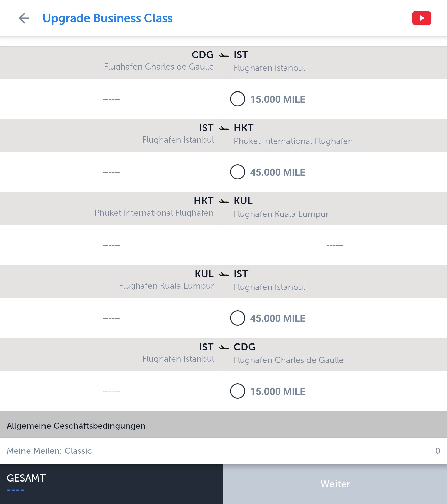The height and width of the screenshot is (504, 447).
Task: Click the plane icon between HKT and KUL
Action: click(x=223, y=201)
